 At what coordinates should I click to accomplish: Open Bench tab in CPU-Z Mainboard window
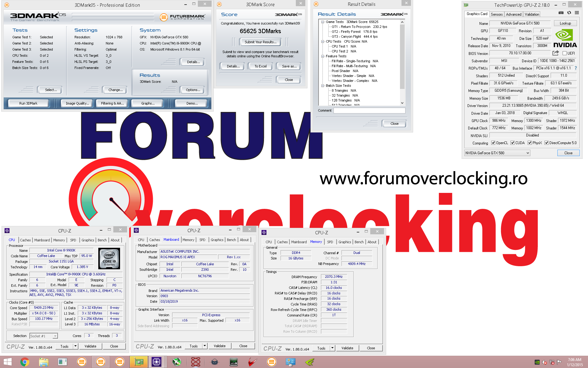point(231,240)
